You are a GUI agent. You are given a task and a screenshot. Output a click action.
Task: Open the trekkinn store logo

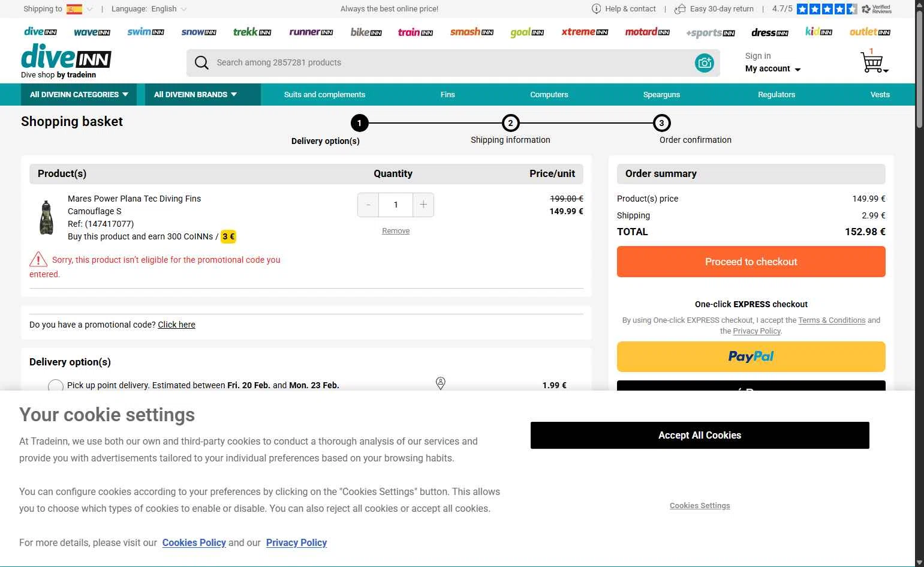tap(252, 32)
